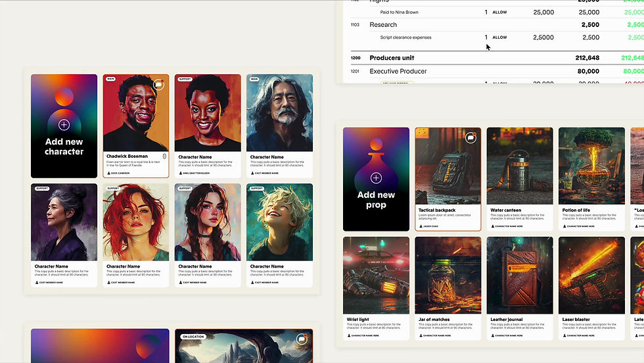Select the blonde laughing child portrait
644x363 pixels.
280,222
